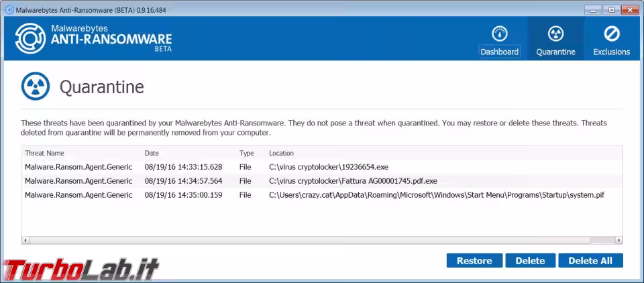This screenshot has height=283, width=644.
Task: Maximize the Anti-Ransomware window
Action: (612, 10)
